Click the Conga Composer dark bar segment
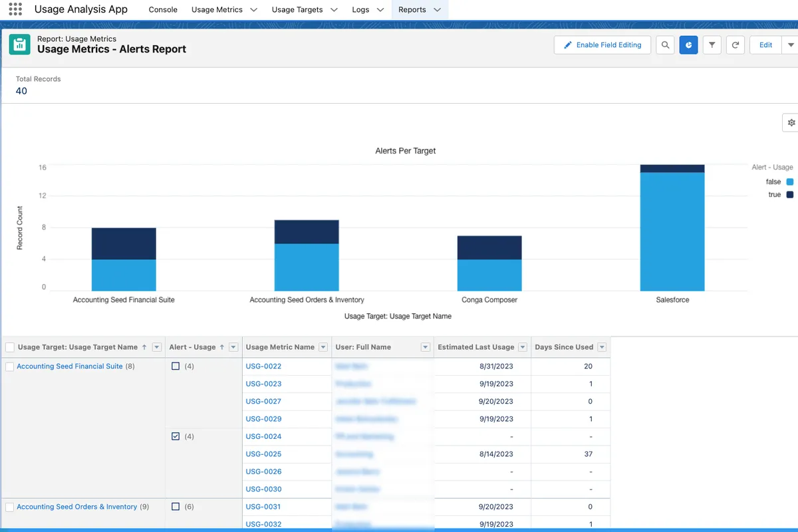798x532 pixels. [x=489, y=248]
